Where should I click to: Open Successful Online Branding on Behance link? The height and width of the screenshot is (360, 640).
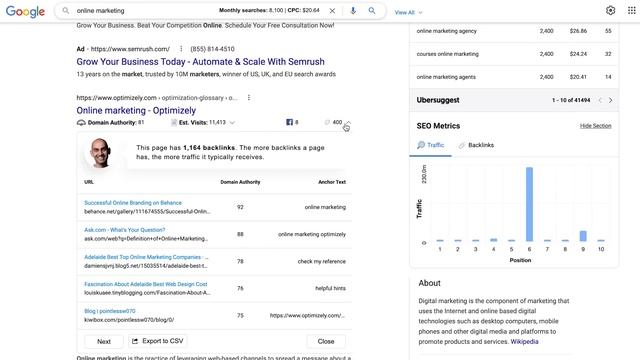[x=133, y=202]
